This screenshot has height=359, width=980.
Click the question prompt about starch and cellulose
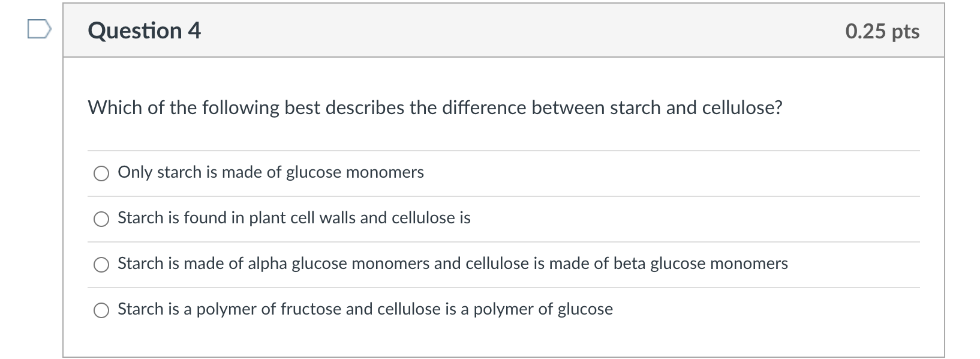(x=435, y=108)
